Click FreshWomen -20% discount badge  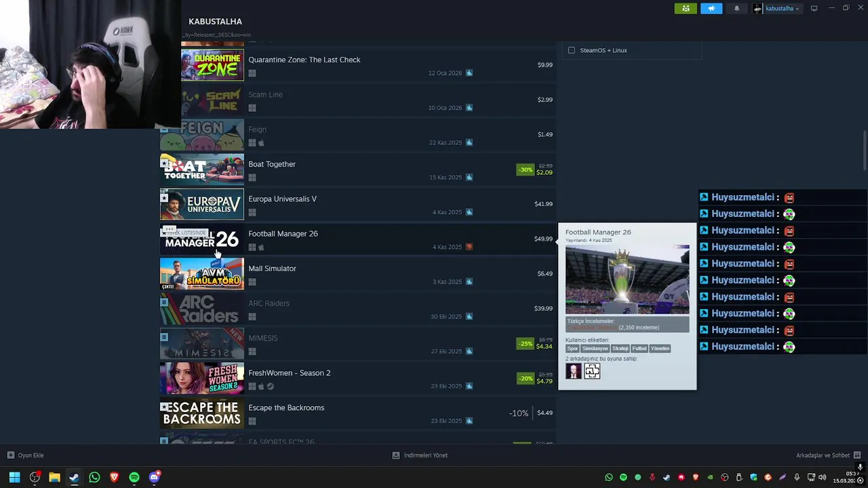[525, 378]
